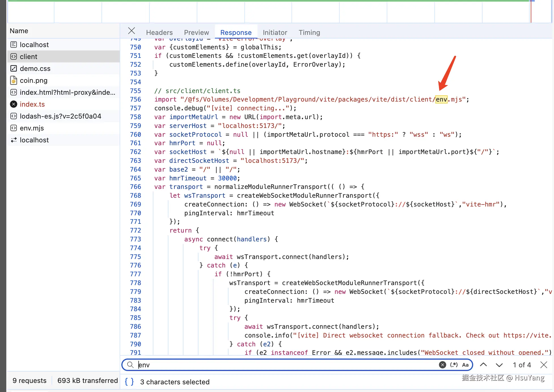The image size is (554, 392).
Task: Toggle match case option
Action: coord(465,365)
